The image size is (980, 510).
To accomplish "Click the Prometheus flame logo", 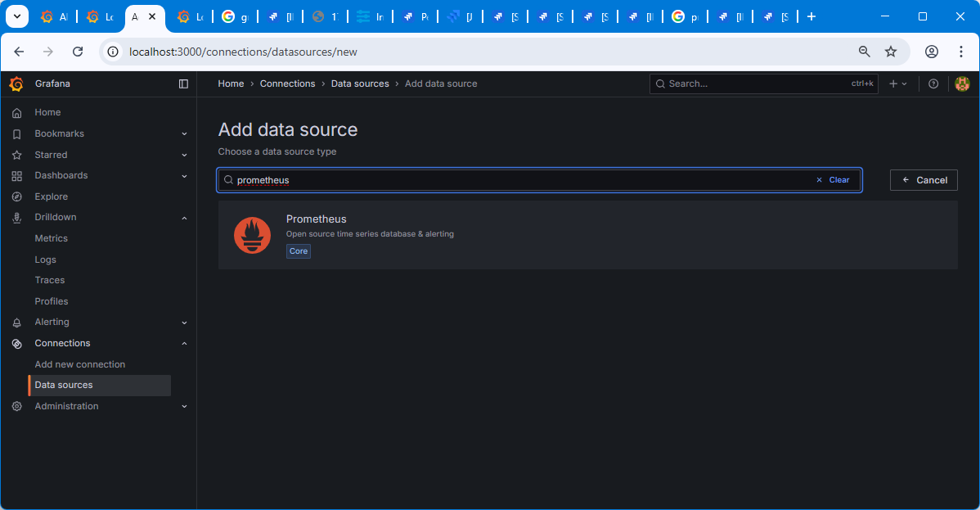I will coord(252,235).
